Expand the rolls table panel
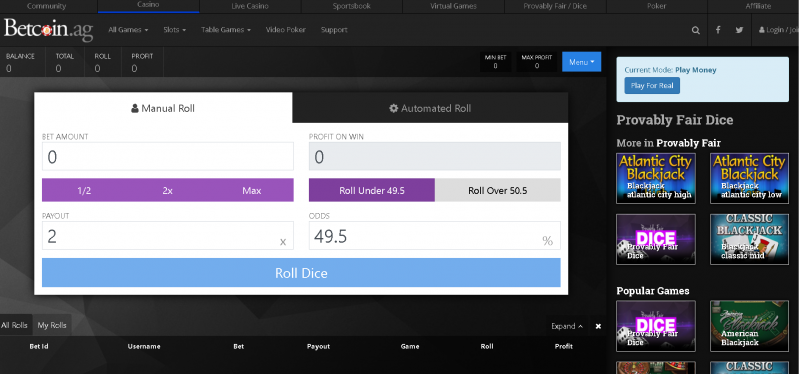 coord(567,326)
